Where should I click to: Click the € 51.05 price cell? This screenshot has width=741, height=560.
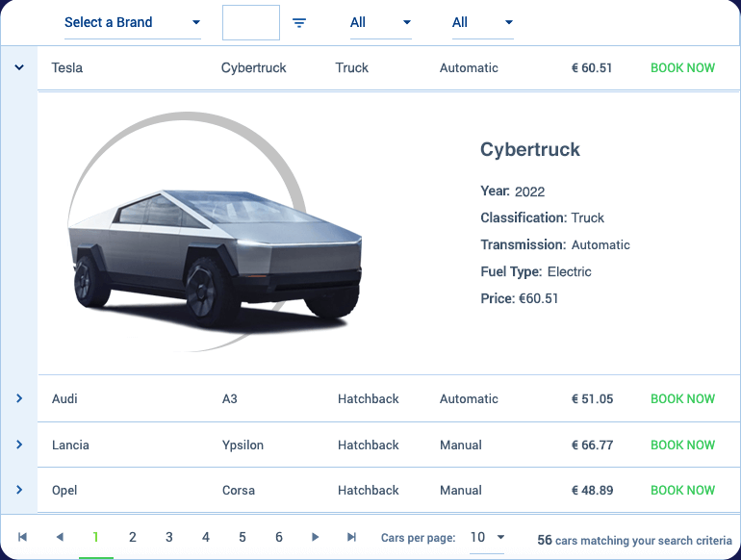click(592, 399)
